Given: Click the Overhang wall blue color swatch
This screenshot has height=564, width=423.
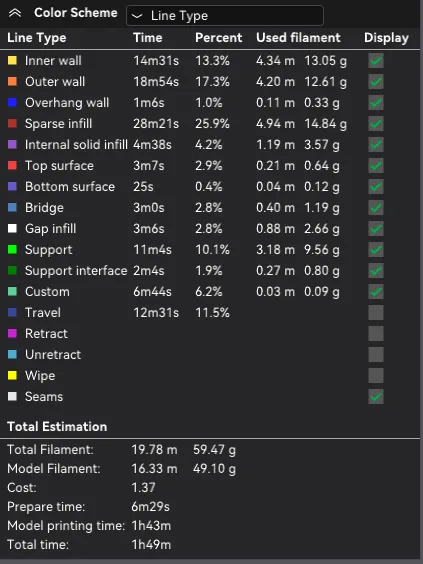Looking at the screenshot, I should click(x=12, y=103).
